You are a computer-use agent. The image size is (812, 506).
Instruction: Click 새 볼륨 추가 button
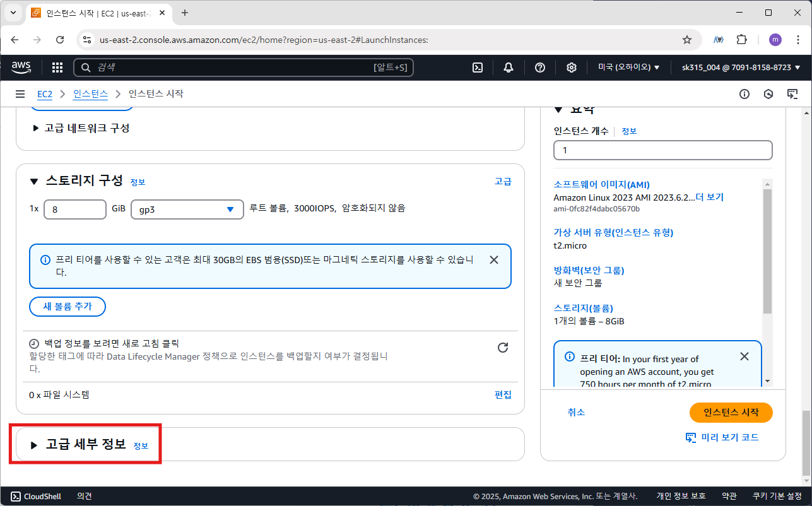click(68, 306)
